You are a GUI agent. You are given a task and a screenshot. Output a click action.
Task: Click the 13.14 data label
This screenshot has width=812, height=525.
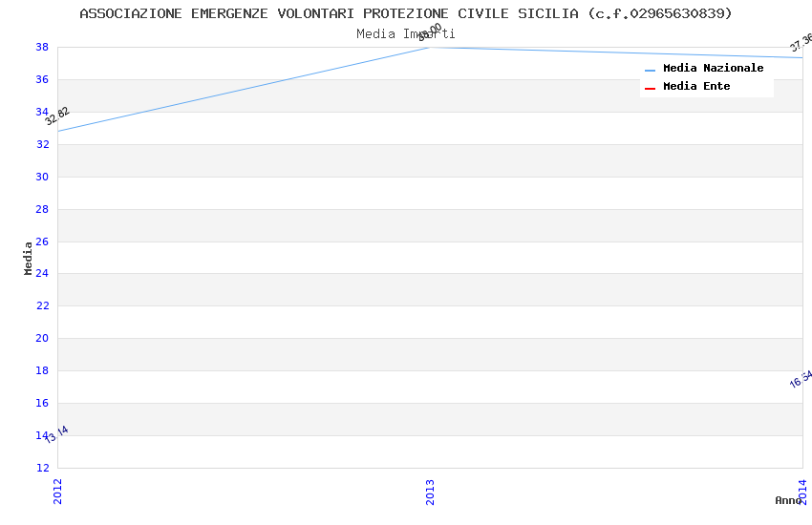(x=56, y=434)
